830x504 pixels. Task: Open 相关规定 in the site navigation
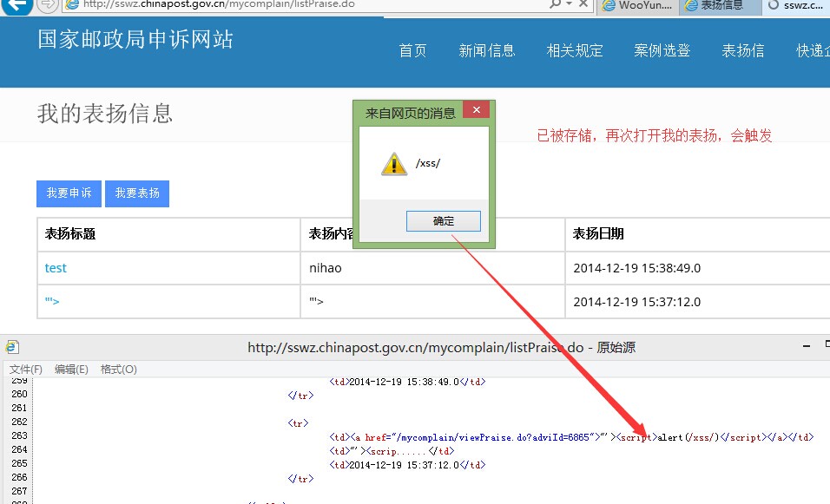pyautogui.click(x=575, y=51)
